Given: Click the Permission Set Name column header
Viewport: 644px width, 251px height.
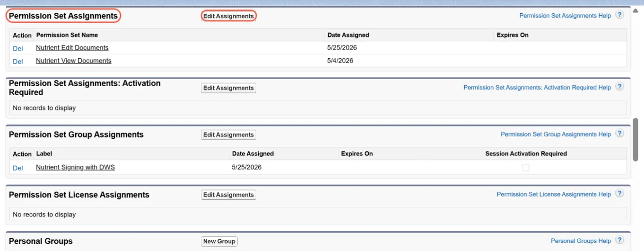Looking at the screenshot, I should pos(67,35).
